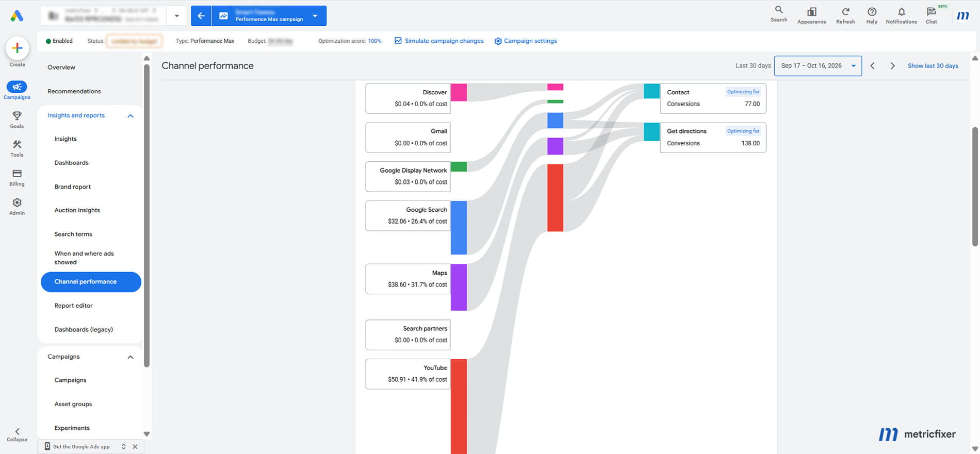Go to the previous date range
This screenshot has width=980, height=454.
pos(872,66)
